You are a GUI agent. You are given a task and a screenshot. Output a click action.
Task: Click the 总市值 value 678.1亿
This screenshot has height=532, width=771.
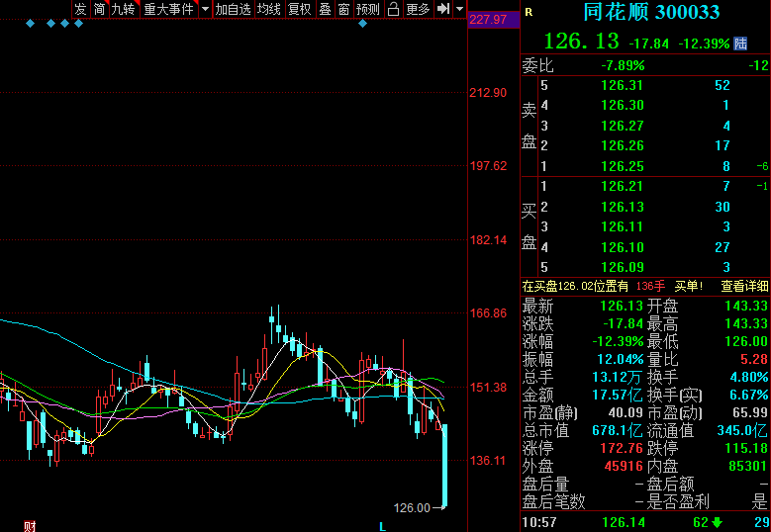click(x=617, y=431)
